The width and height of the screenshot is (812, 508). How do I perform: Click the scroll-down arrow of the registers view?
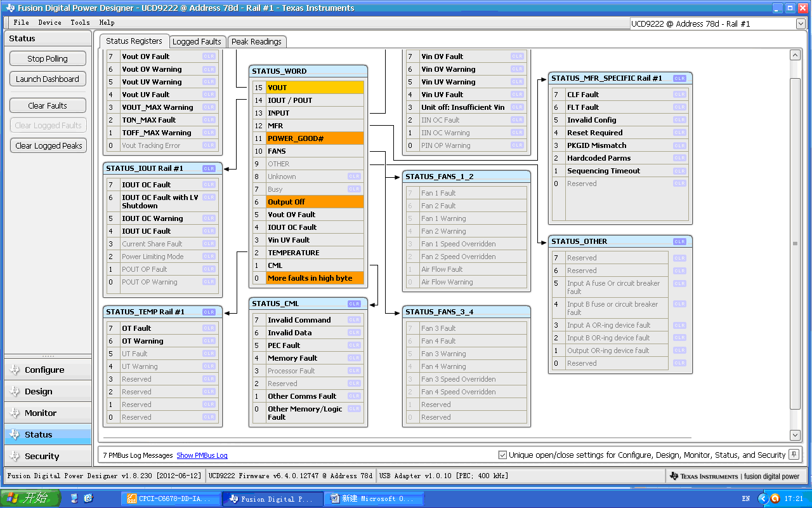click(x=795, y=435)
